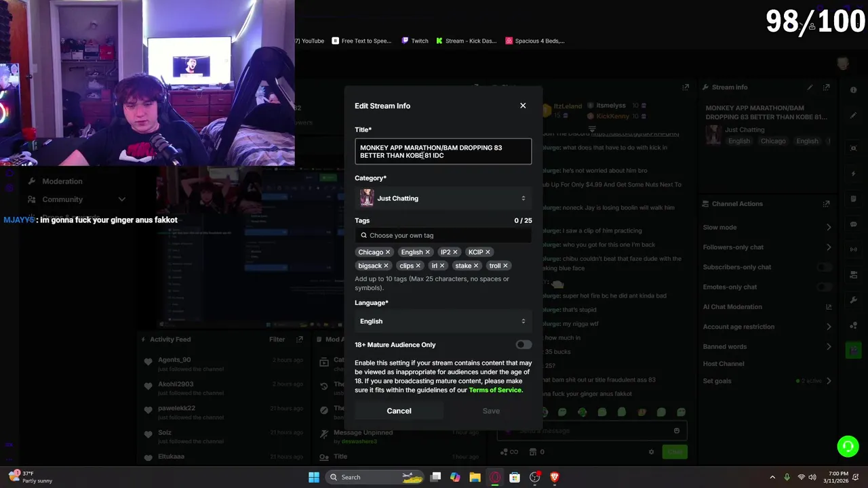Viewport: 868px width, 488px height.
Task: Click the lightning icon in right sidebar
Action: pyautogui.click(x=853, y=175)
